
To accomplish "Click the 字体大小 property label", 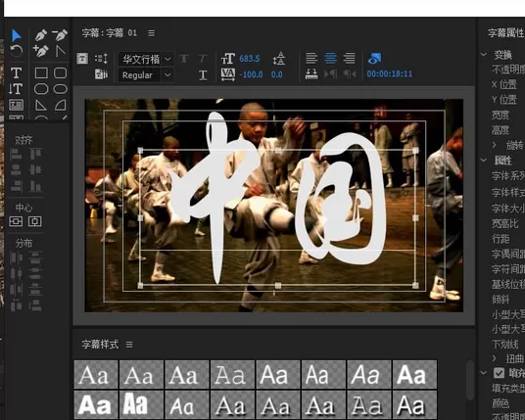I will pyautogui.click(x=508, y=209).
